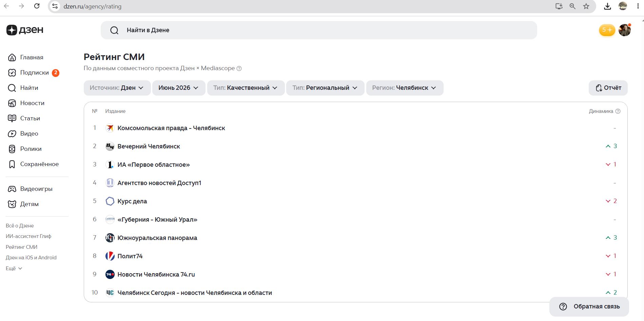The image size is (644, 321).
Task: Click the Курс дела logo
Action: point(110,201)
